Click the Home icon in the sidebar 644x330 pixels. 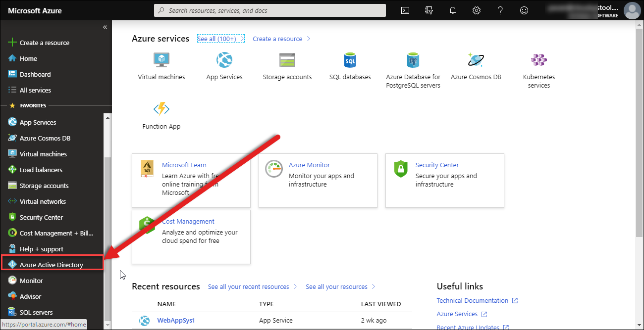[12, 58]
